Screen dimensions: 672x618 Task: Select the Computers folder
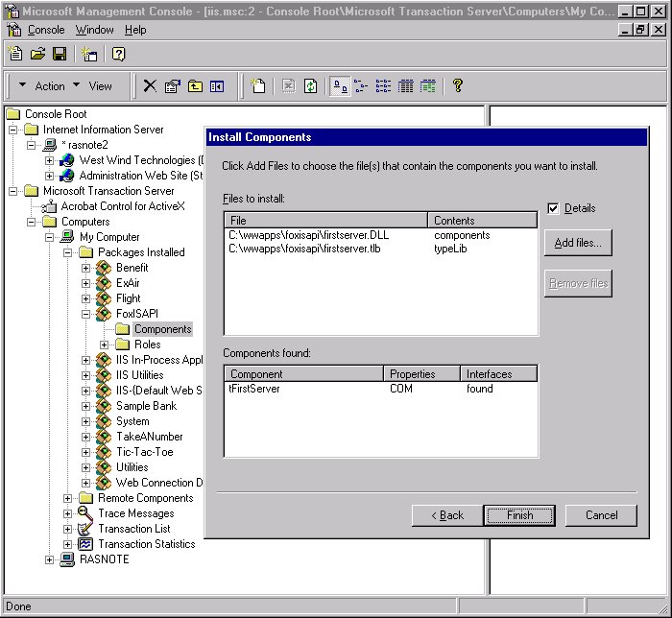pos(85,222)
